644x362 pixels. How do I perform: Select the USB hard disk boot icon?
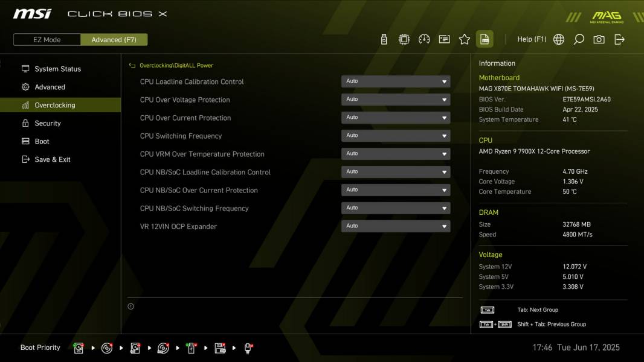[135, 348]
